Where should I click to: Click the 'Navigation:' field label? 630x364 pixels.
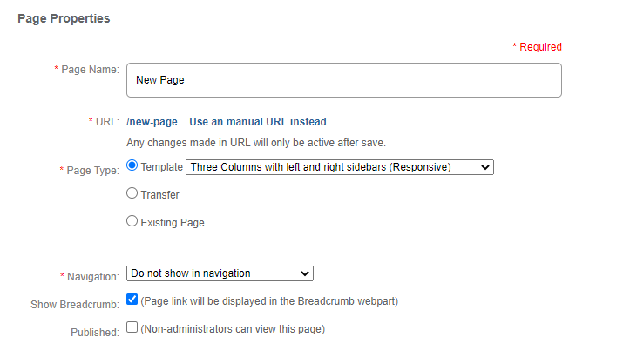coord(93,277)
